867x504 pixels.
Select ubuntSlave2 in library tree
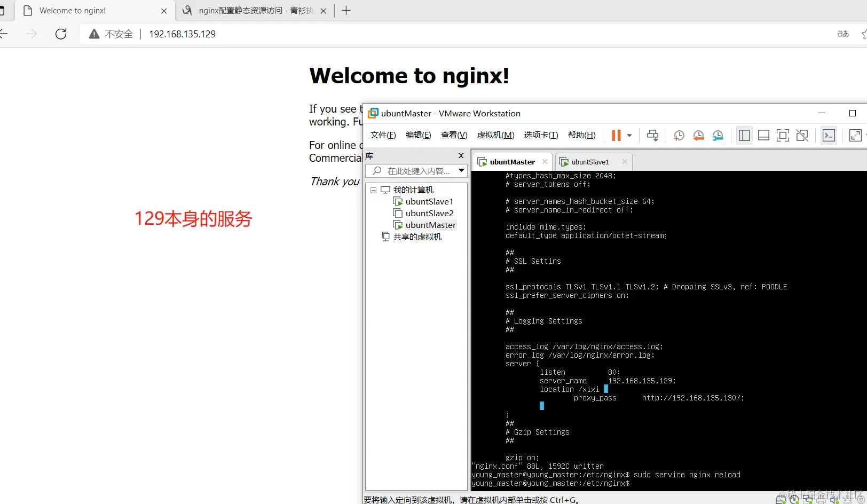pyautogui.click(x=429, y=214)
